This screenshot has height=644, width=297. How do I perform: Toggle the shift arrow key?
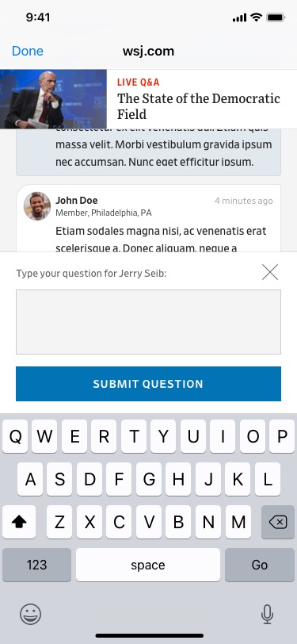click(x=19, y=522)
